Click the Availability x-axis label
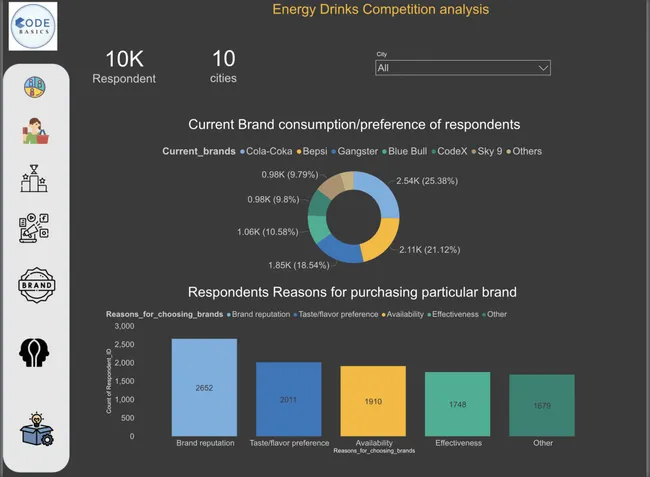The width and height of the screenshot is (650, 477). tap(374, 443)
